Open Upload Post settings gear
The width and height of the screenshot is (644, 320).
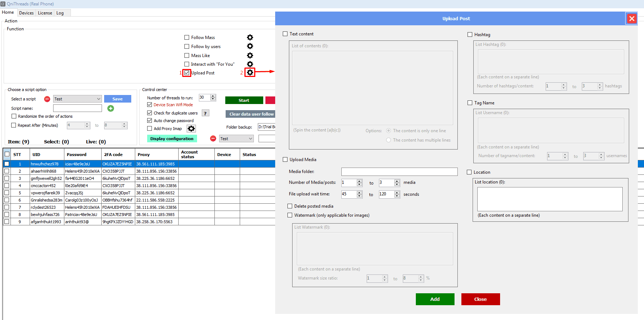(250, 73)
